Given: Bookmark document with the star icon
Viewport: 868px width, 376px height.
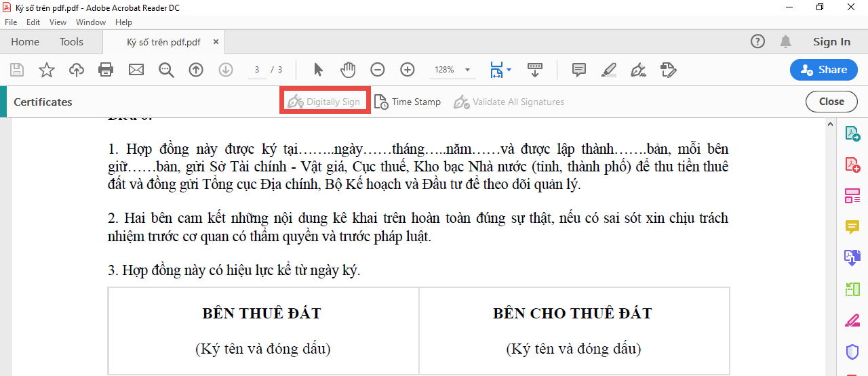Looking at the screenshot, I should click(x=46, y=70).
